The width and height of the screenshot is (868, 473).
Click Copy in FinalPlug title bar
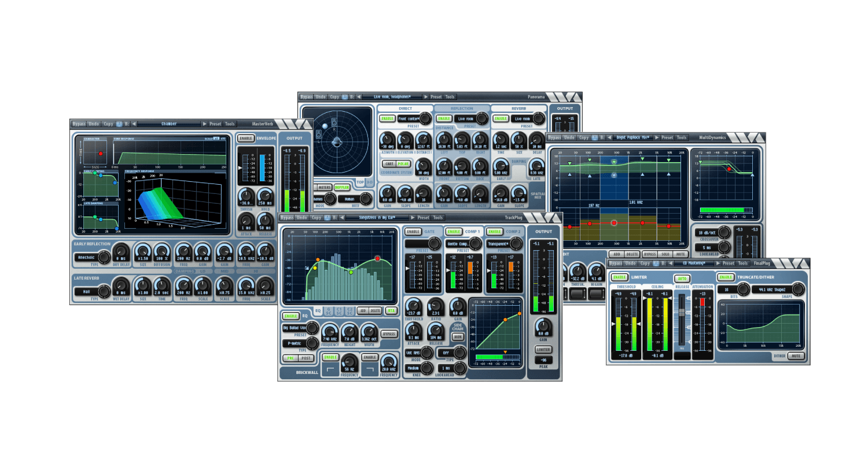click(x=645, y=263)
